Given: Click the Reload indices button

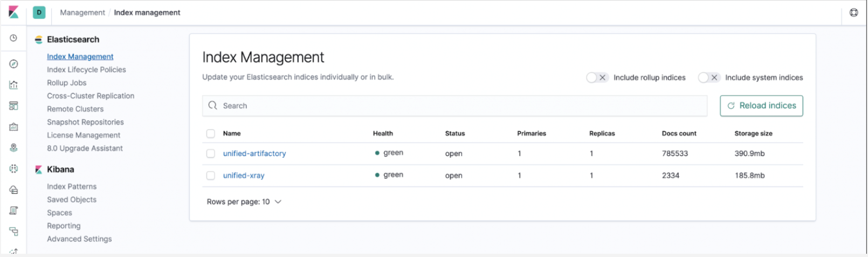Looking at the screenshot, I should [761, 106].
